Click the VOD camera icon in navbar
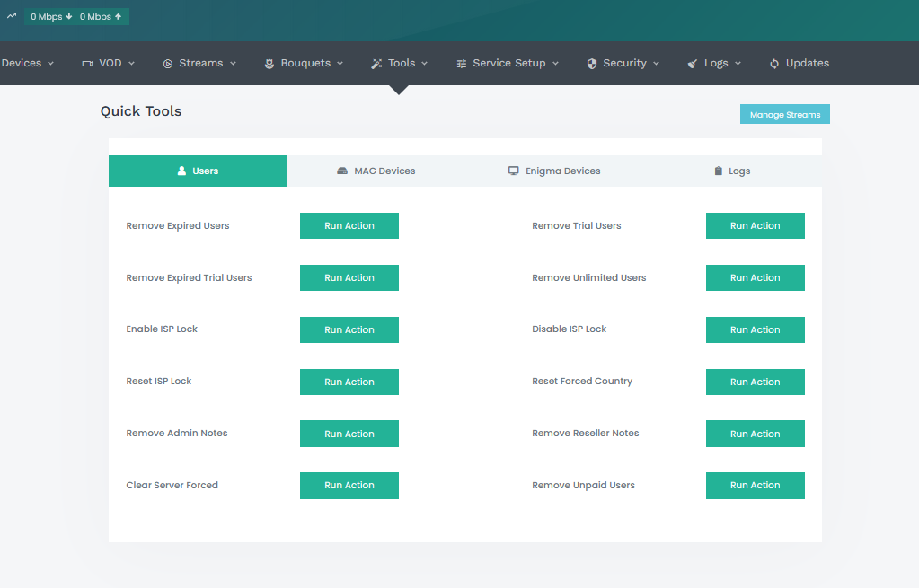919x588 pixels. pos(88,64)
